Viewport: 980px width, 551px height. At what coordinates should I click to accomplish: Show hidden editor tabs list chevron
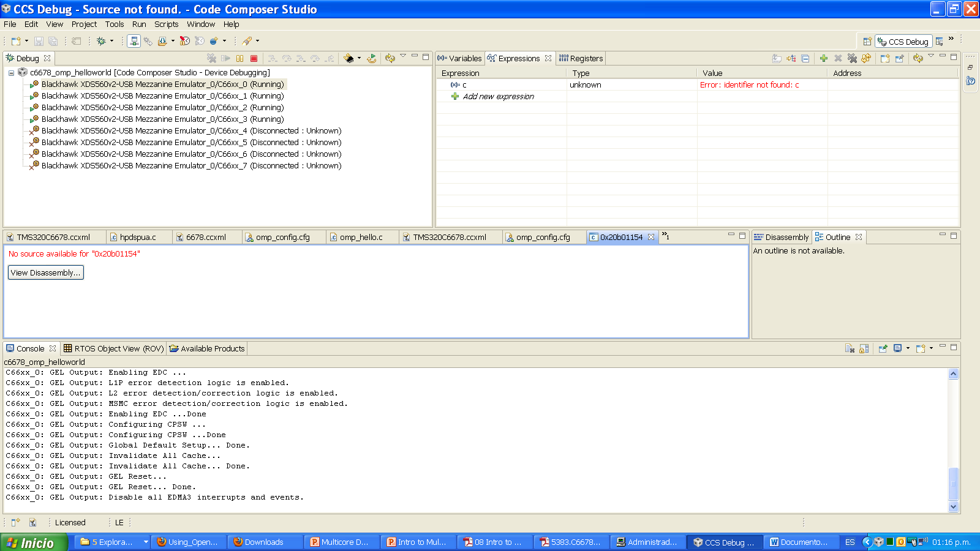pos(665,236)
